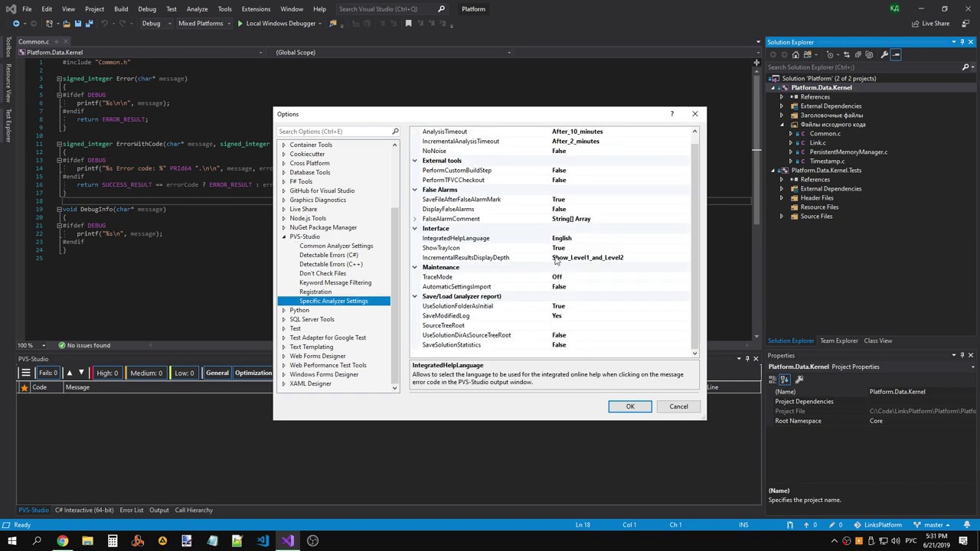Select Don't Check Files in Options tree

pyautogui.click(x=322, y=273)
